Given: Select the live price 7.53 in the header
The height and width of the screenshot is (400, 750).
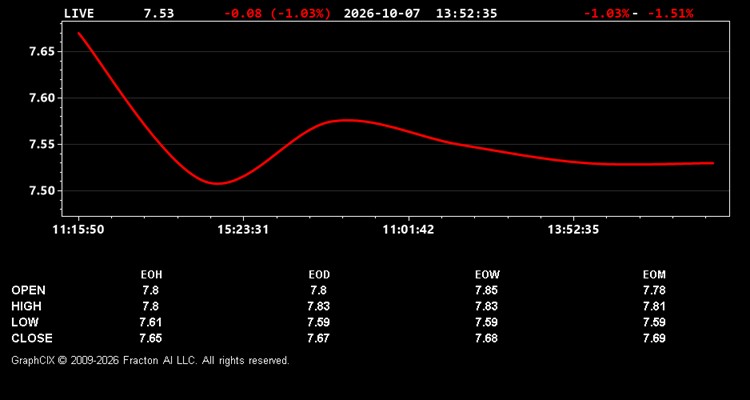Looking at the screenshot, I should 159,13.
